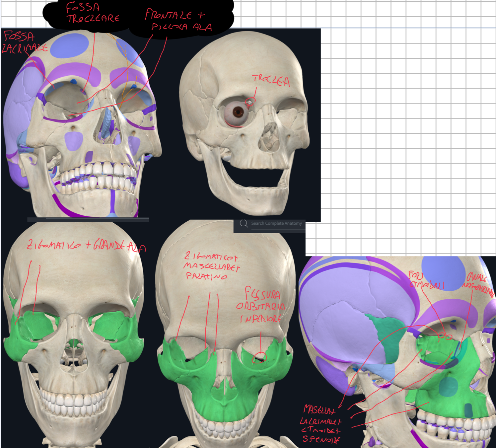
Task: Click the 'Troclea' red label
Action: click(x=271, y=80)
